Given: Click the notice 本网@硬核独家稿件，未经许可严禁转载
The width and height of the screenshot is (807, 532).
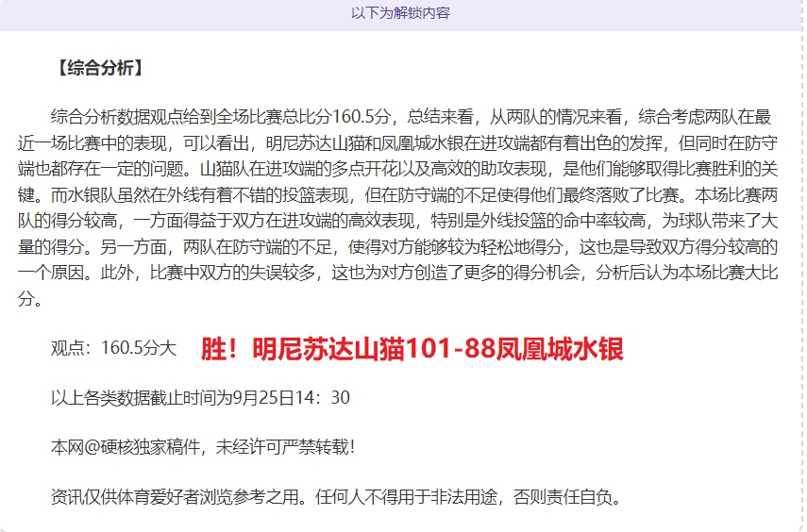Looking at the screenshot, I should click(203, 447).
